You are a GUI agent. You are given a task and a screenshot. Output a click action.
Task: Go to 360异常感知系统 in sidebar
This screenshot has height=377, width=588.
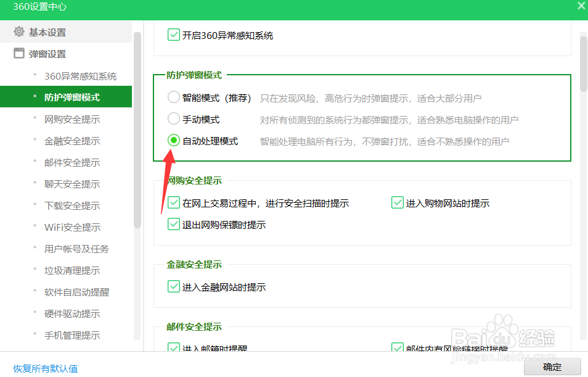80,77
